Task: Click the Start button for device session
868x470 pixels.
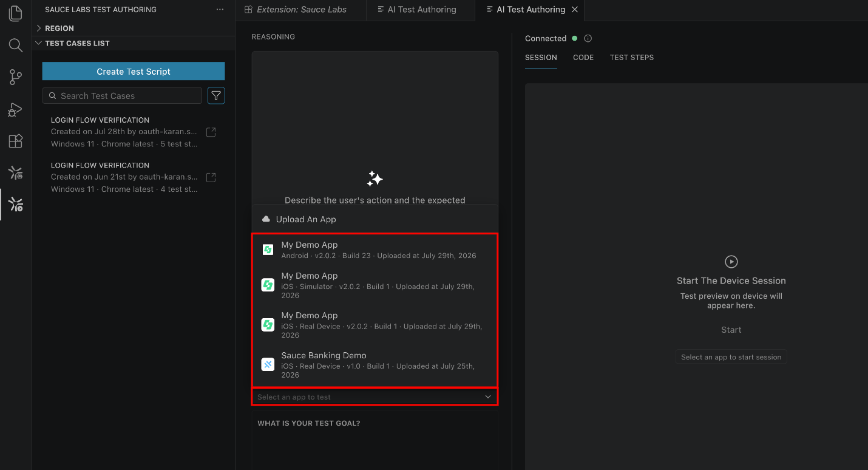Action: (x=731, y=330)
